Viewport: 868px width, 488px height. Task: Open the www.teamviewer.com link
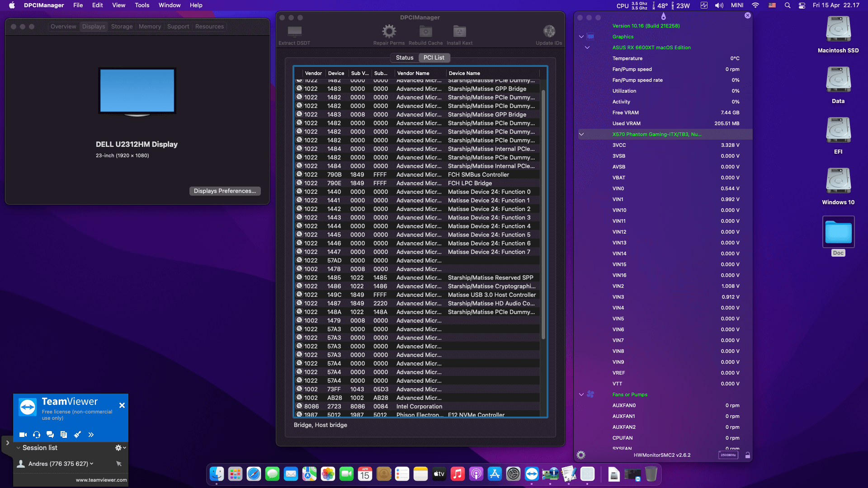[x=101, y=480]
